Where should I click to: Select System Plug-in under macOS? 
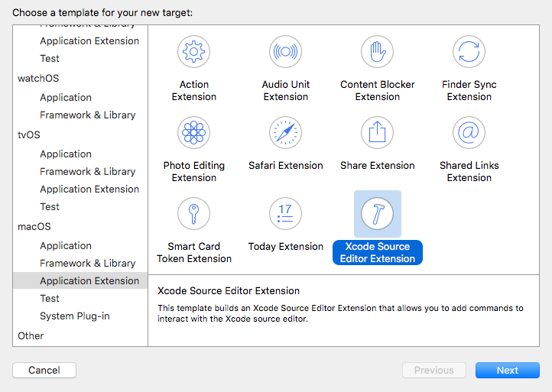(75, 316)
